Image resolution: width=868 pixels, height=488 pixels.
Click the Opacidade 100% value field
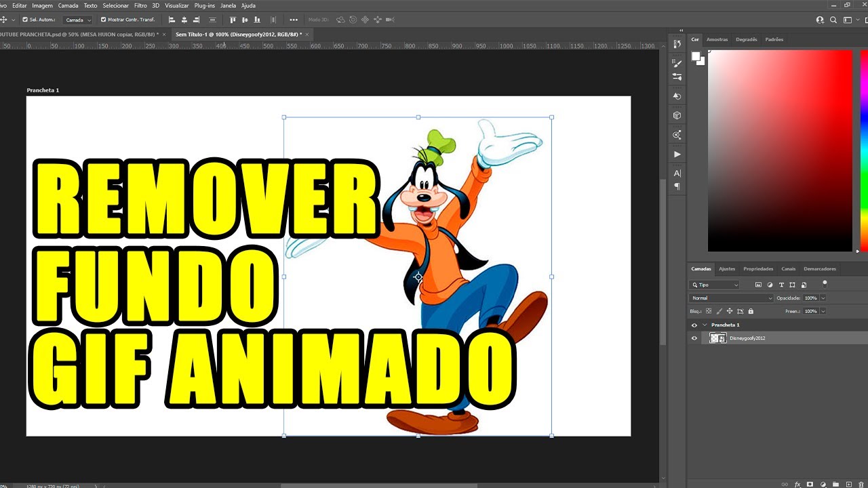click(811, 298)
